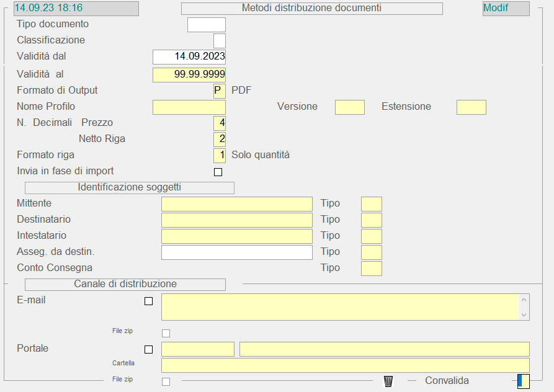Toggle the Portale channel checkbox
Screen dimensions: 554x392
(x=148, y=349)
